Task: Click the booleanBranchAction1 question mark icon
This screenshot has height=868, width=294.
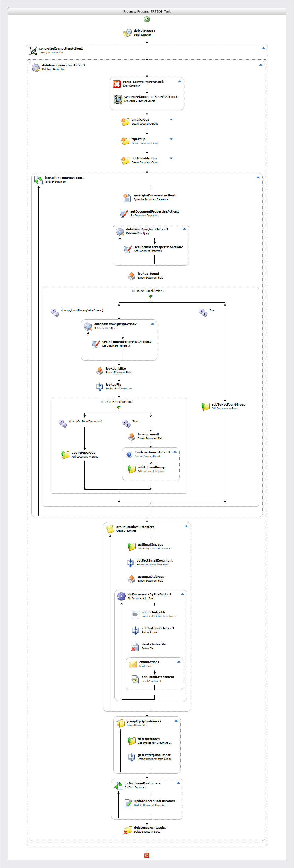Action: click(129, 454)
